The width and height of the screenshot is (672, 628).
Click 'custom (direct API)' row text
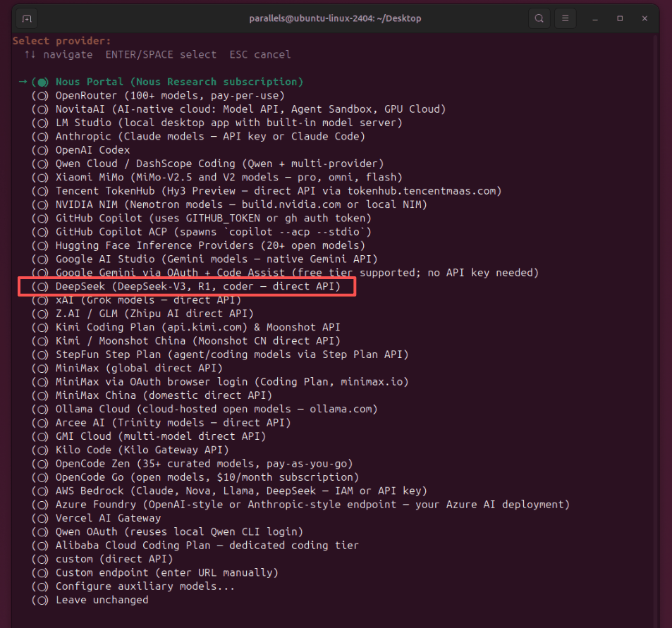(x=114, y=559)
